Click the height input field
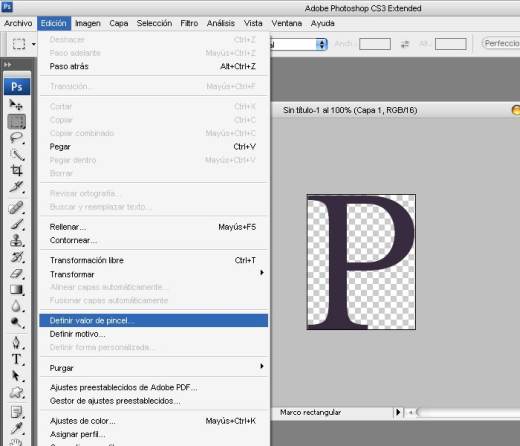520x446 pixels. point(450,44)
